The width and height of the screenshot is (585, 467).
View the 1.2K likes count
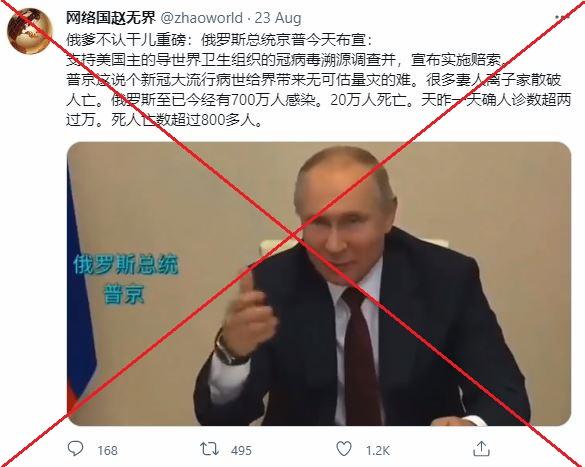point(378,451)
